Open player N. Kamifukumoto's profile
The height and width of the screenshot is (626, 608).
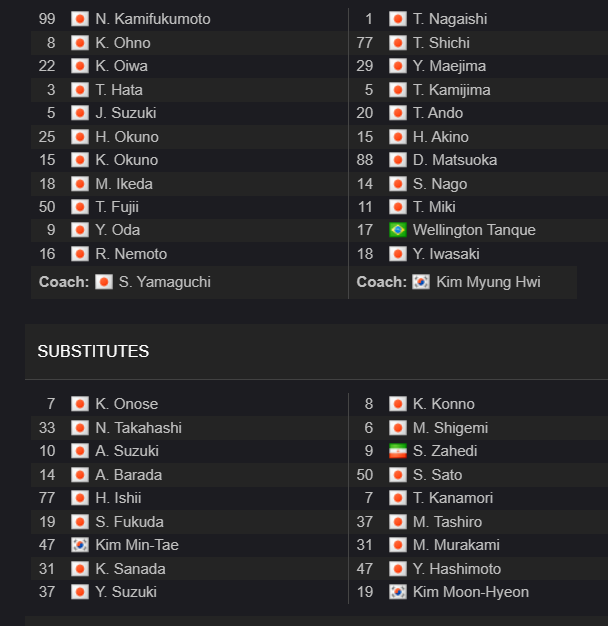click(153, 19)
